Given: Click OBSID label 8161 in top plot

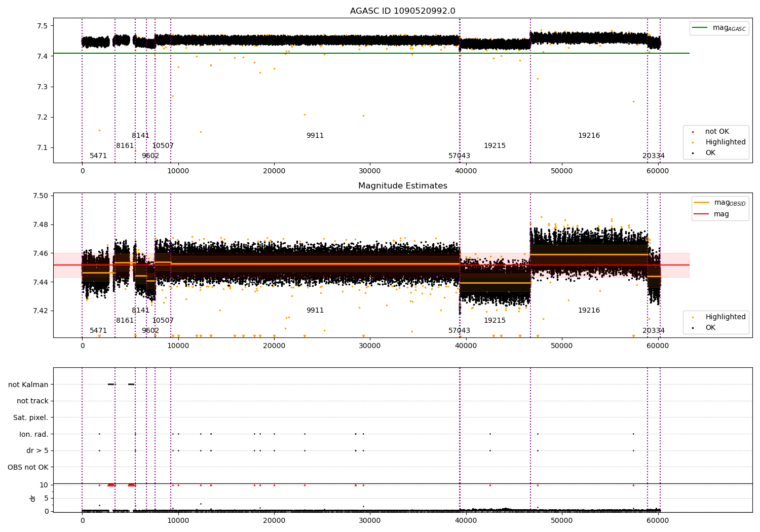Looking at the screenshot, I should 125,146.
